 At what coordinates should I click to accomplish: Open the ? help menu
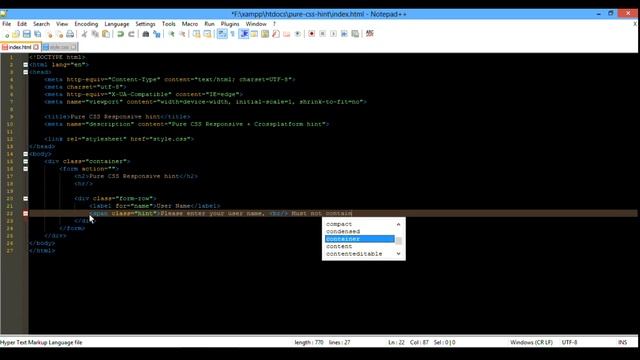[x=274, y=24]
